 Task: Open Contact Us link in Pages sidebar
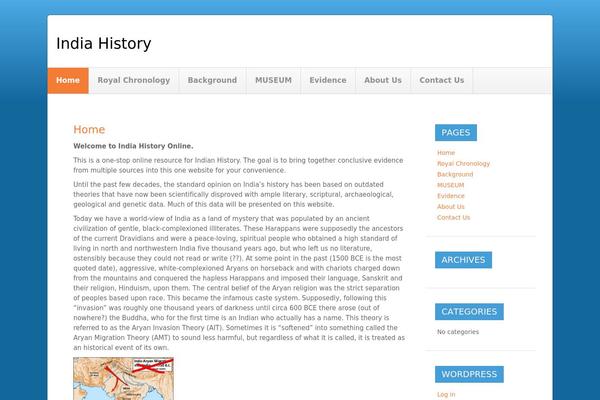(x=454, y=217)
